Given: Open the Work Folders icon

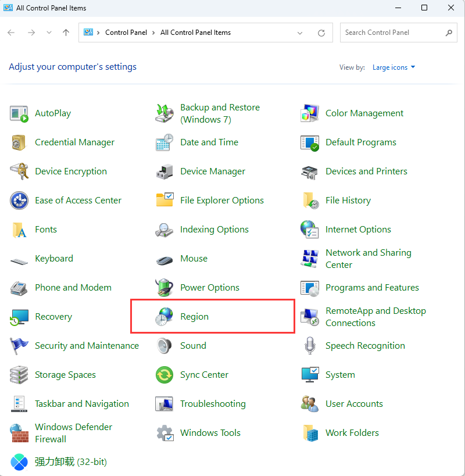Looking at the screenshot, I should (x=310, y=433).
